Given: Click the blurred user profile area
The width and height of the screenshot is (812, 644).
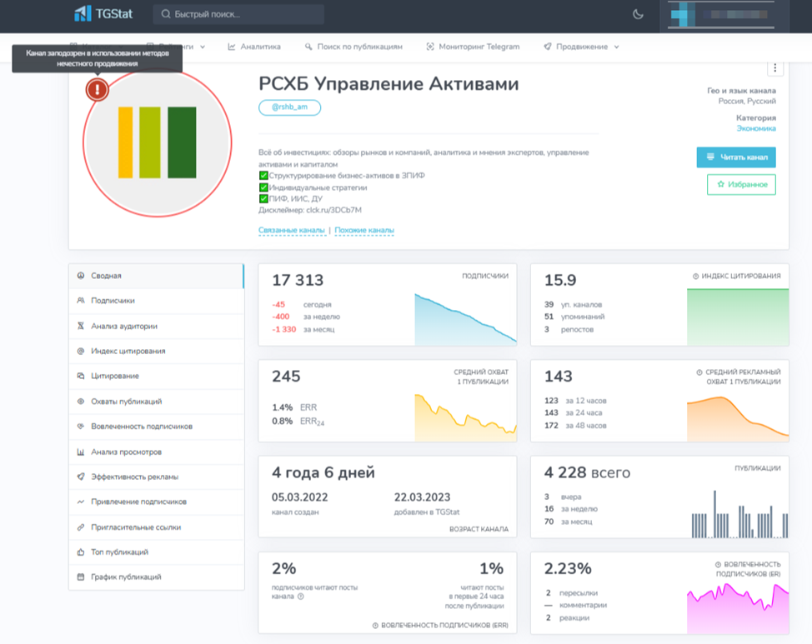Looking at the screenshot, I should pos(722,14).
